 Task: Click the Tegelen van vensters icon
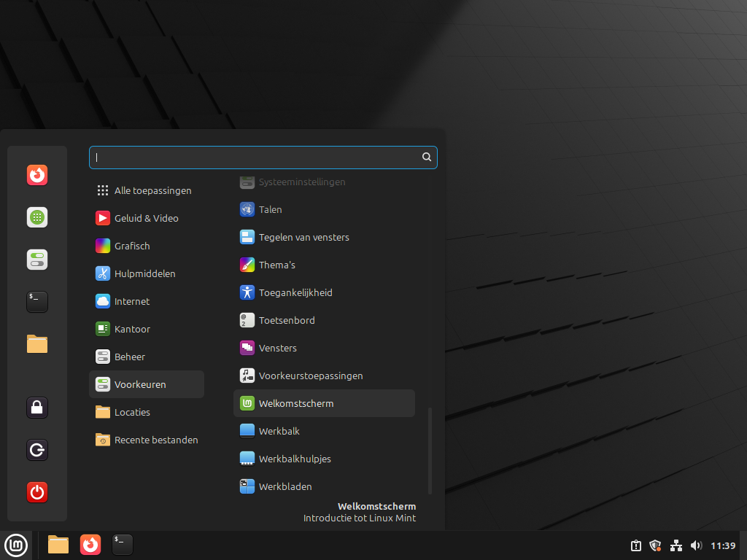[x=247, y=237]
